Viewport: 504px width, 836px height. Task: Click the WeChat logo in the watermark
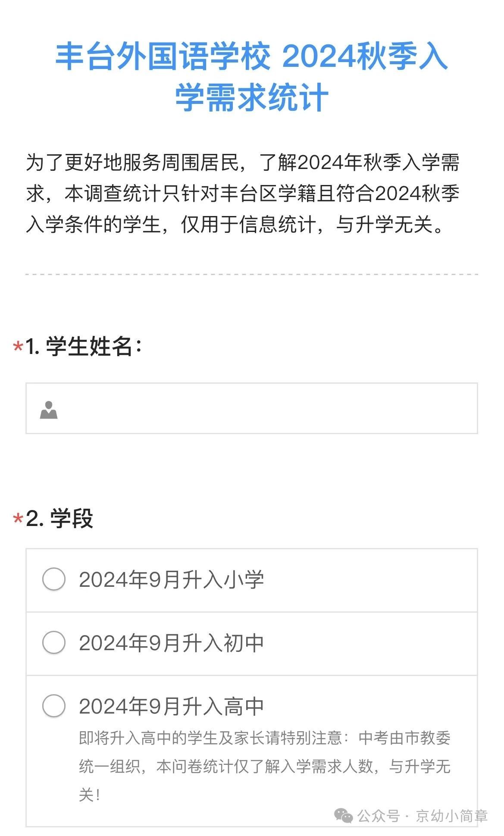[x=344, y=816]
